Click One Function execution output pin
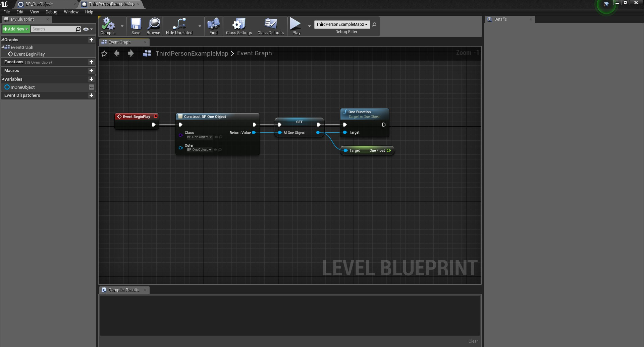The height and width of the screenshot is (347, 644). click(384, 125)
